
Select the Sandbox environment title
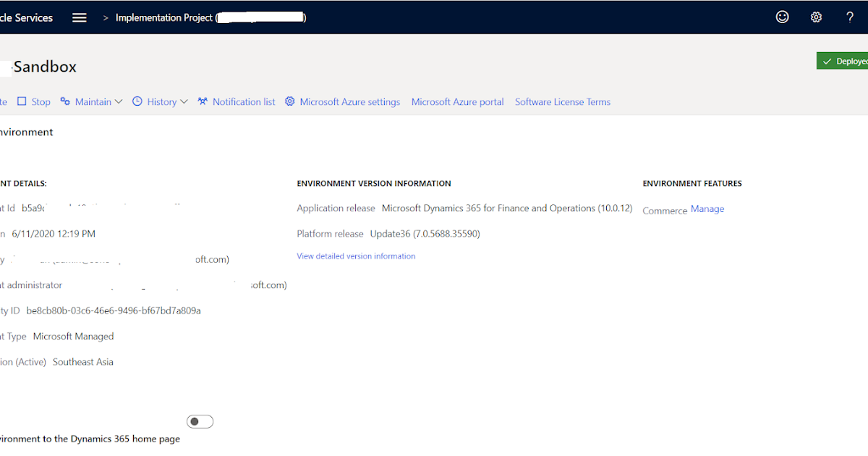46,66
